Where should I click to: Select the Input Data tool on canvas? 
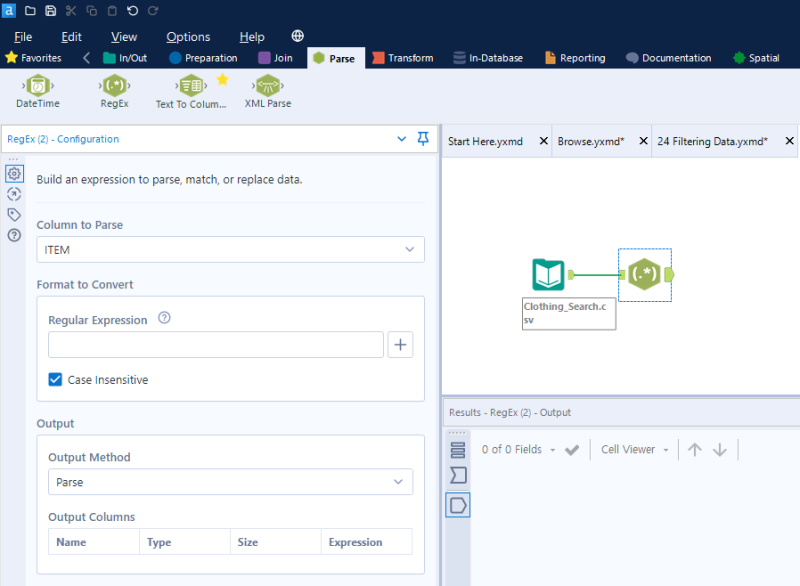(548, 274)
